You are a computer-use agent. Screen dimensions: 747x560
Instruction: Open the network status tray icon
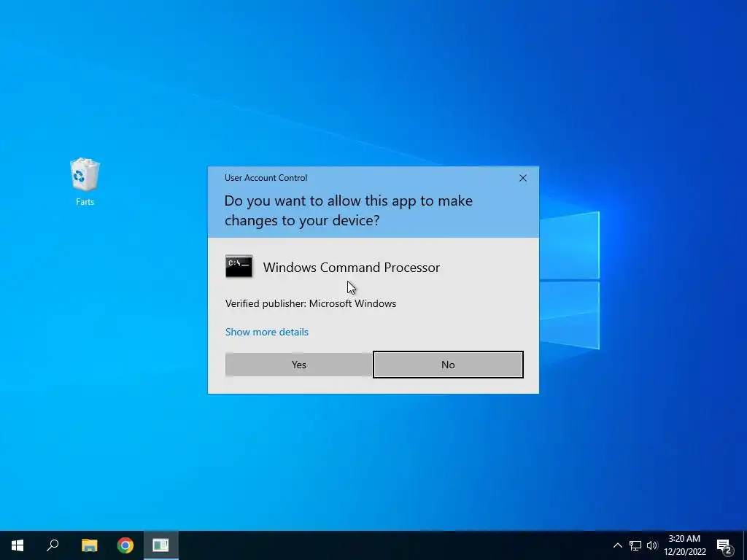tap(635, 545)
